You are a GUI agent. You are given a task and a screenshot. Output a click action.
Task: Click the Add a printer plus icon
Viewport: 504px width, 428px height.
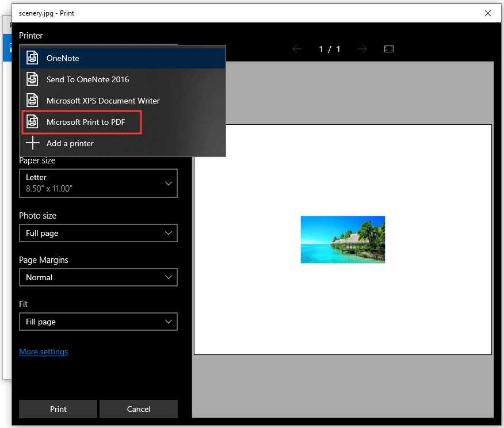pos(32,143)
